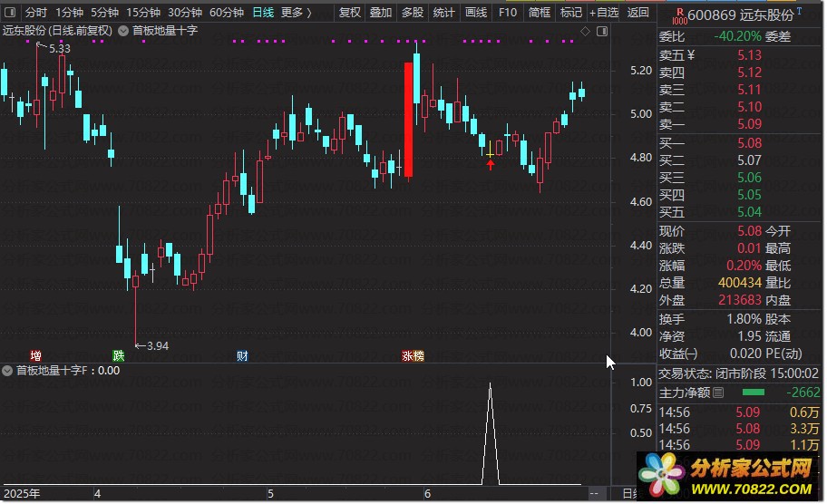The width and height of the screenshot is (827, 504).
Task: Click the white signal spike in sub-chart
Action: (491, 433)
